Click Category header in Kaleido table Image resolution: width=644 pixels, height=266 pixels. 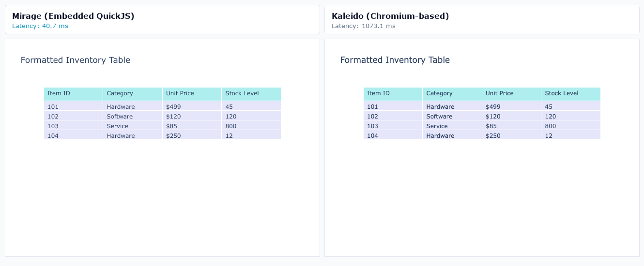click(452, 94)
